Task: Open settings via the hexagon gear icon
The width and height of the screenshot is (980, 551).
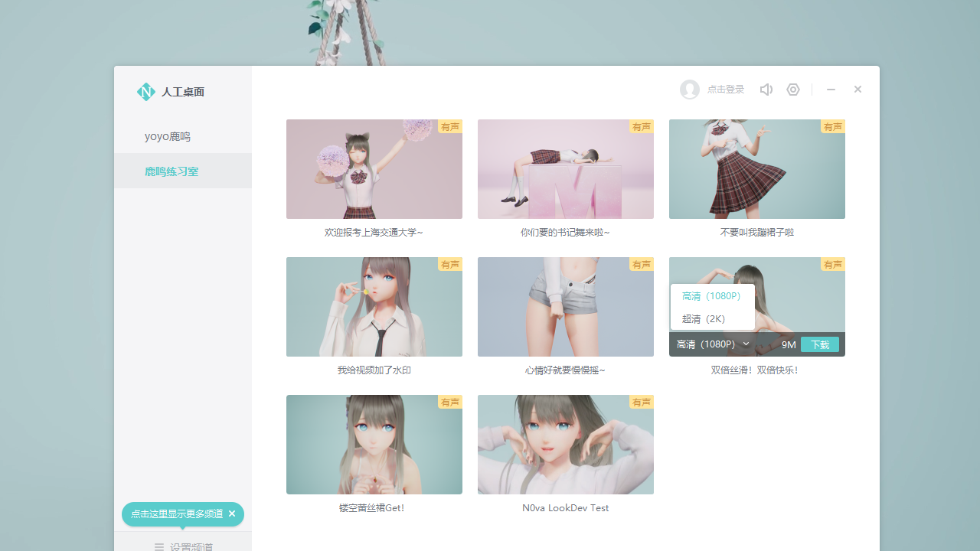Action: pyautogui.click(x=793, y=90)
